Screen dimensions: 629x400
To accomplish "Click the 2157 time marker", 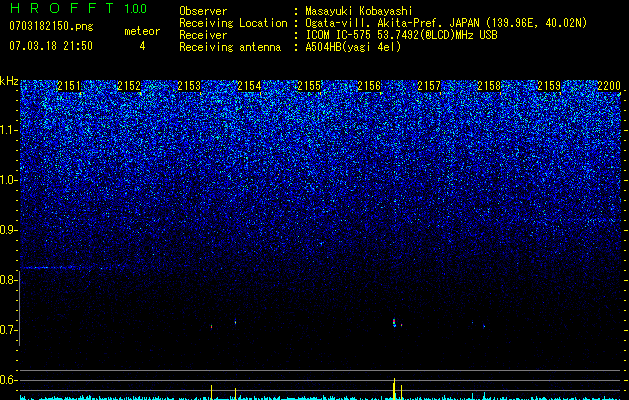I will [429, 86].
